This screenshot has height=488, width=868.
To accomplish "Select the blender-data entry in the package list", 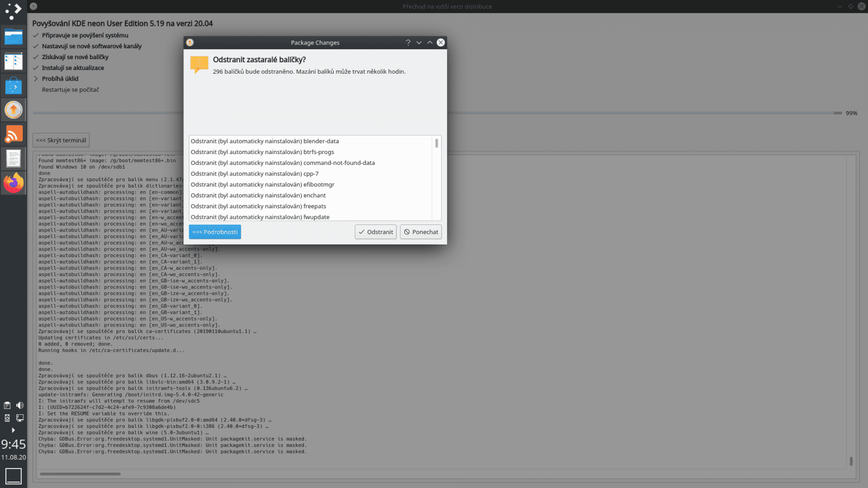I will tap(265, 141).
